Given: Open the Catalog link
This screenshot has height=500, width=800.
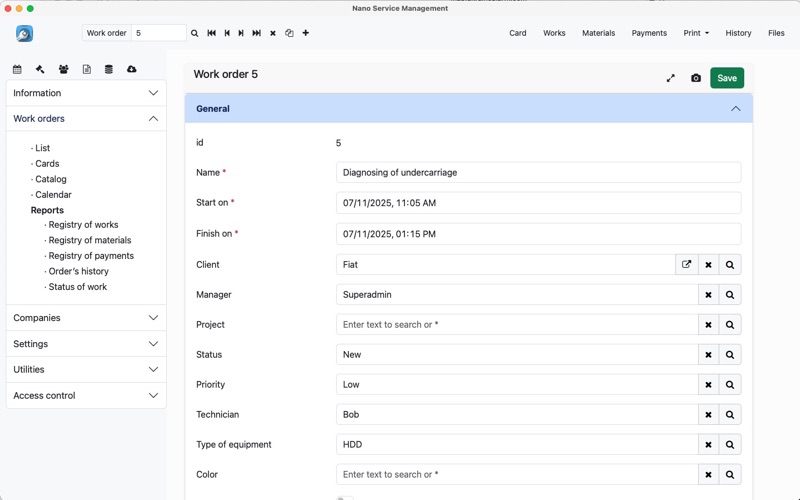Looking at the screenshot, I should 51,179.
